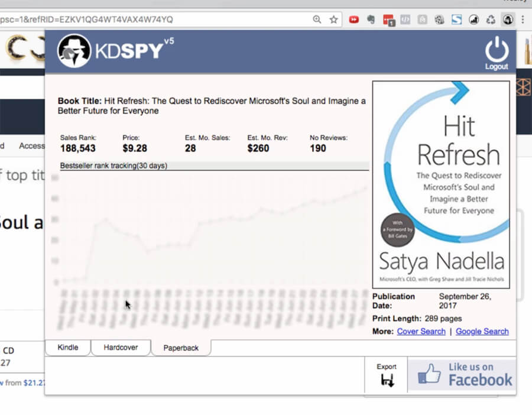
Task: Open the Google Search link
Action: click(482, 331)
